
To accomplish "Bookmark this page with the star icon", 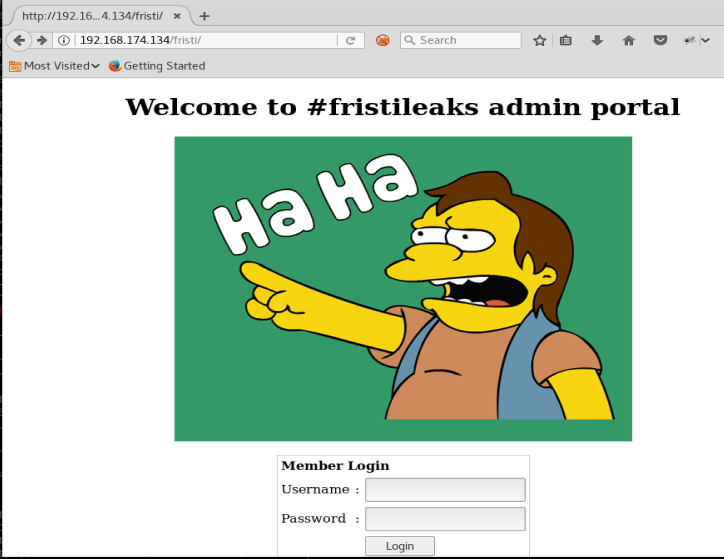I will [539, 41].
